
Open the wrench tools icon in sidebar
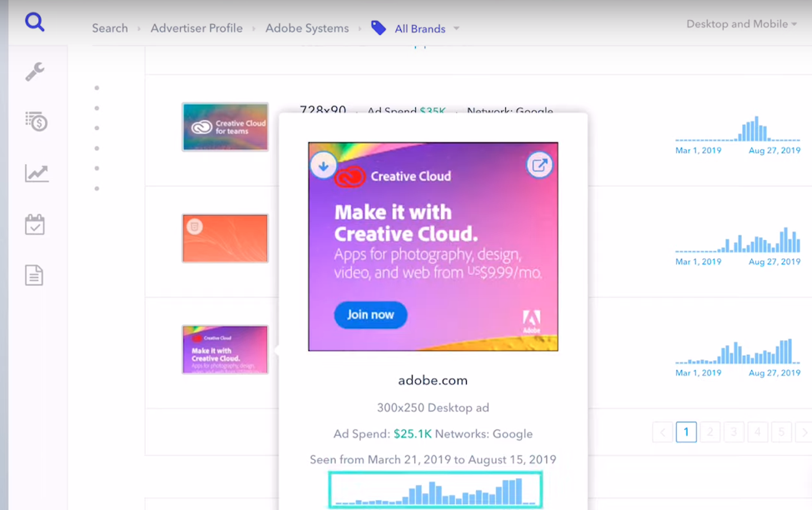pos(35,72)
